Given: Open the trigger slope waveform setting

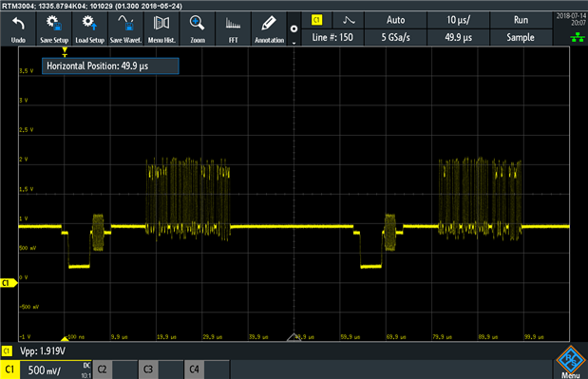Looking at the screenshot, I should (349, 20).
